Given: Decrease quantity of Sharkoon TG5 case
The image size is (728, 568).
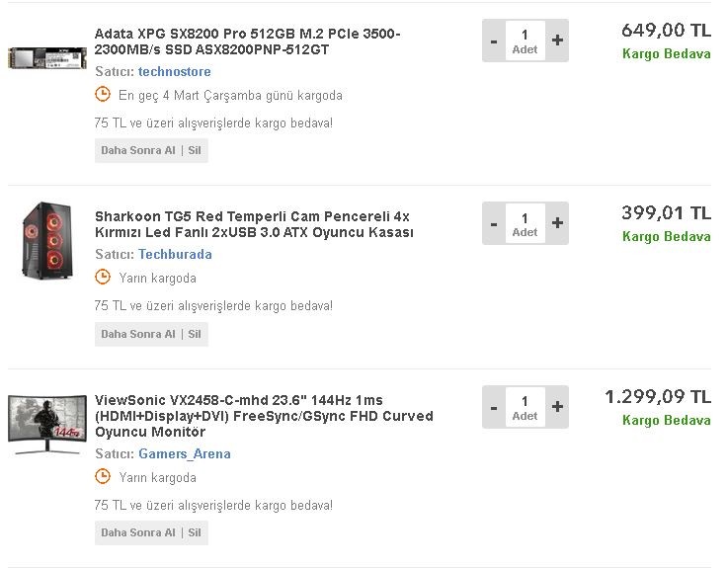Looking at the screenshot, I should point(494,223).
